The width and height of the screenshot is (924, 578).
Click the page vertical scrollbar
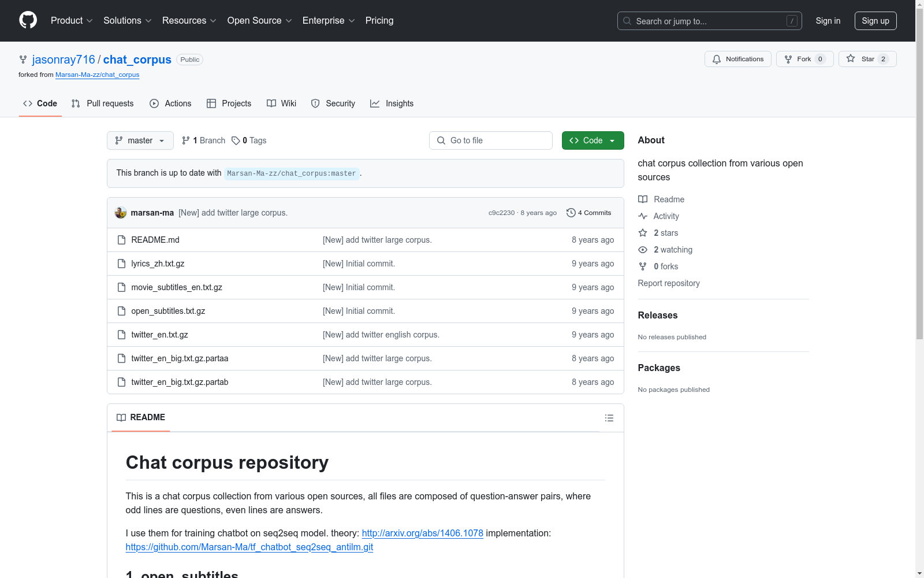tap(920, 173)
